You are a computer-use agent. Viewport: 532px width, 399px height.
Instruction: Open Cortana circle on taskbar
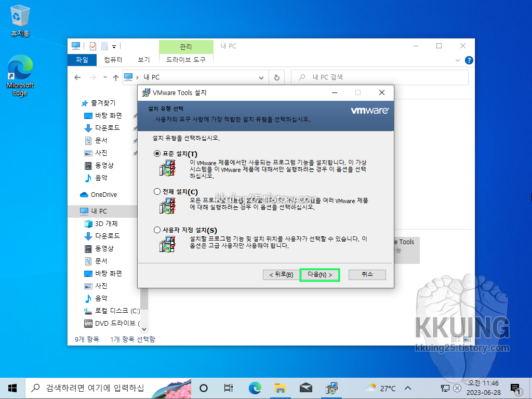point(204,388)
